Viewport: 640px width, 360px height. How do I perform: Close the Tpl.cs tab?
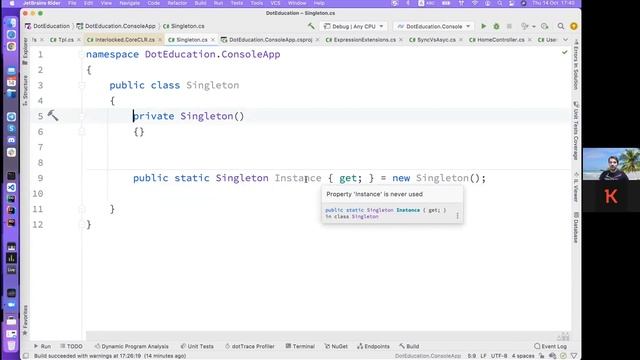79,40
